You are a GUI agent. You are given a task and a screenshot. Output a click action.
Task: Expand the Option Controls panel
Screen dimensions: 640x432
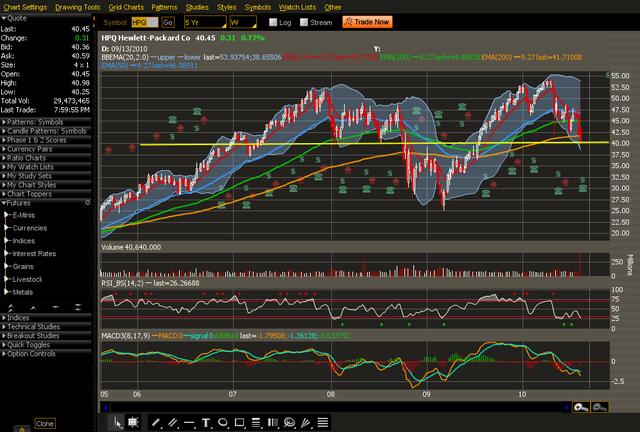point(46,354)
